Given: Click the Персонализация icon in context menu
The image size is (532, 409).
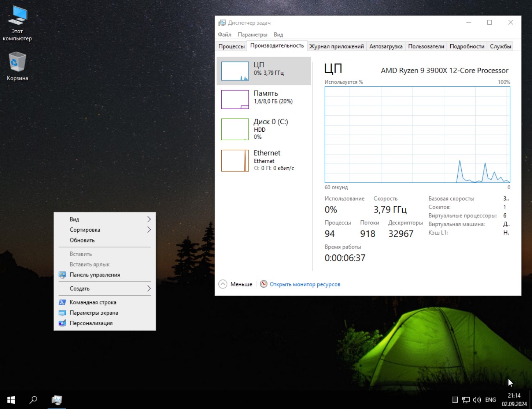Looking at the screenshot, I should (62, 323).
